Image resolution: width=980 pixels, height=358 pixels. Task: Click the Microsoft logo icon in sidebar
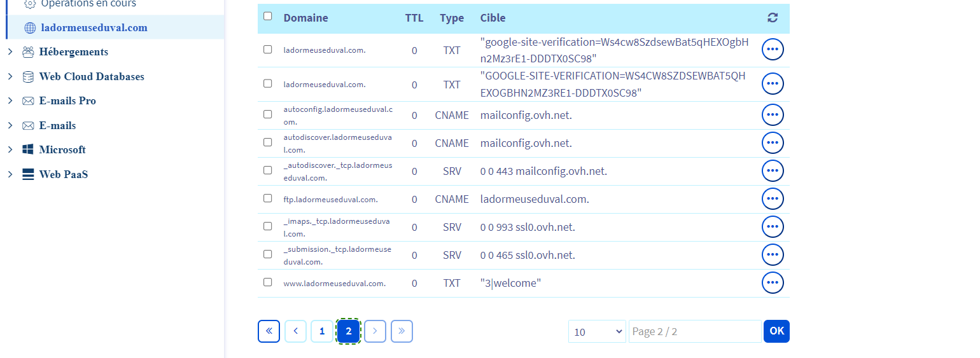coord(28,150)
